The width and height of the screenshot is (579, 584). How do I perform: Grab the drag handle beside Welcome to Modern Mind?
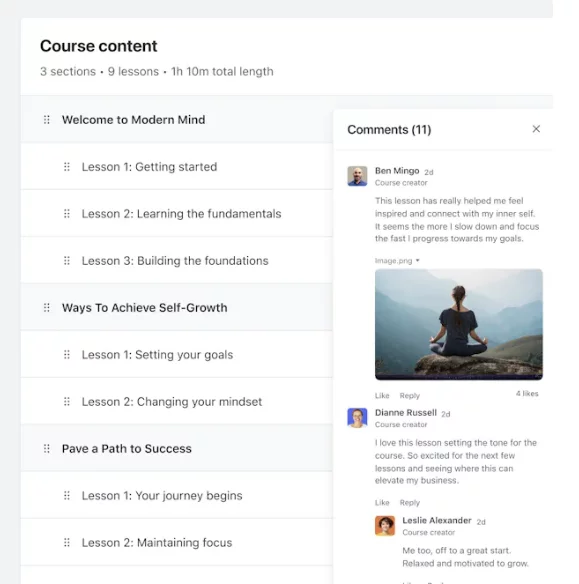click(x=47, y=120)
